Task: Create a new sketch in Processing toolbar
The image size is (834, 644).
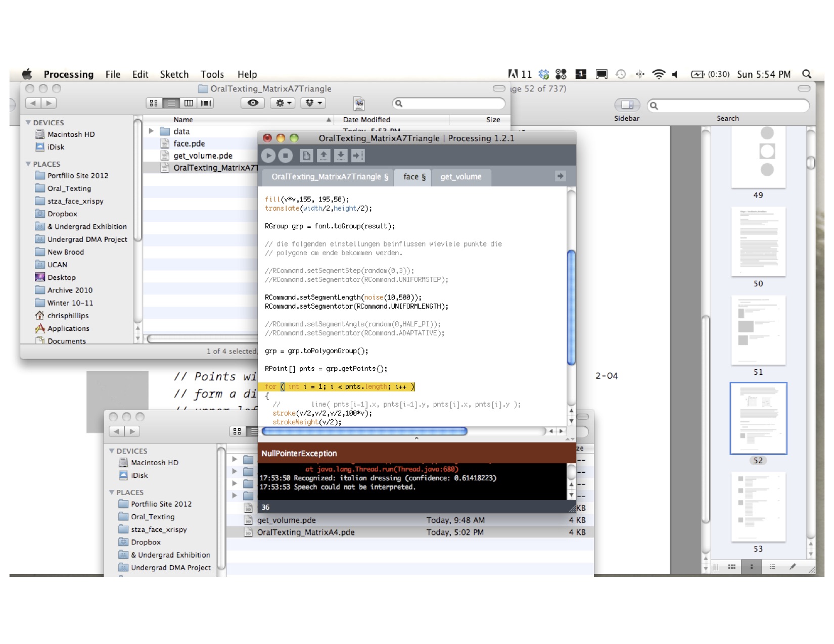Action: 306,156
